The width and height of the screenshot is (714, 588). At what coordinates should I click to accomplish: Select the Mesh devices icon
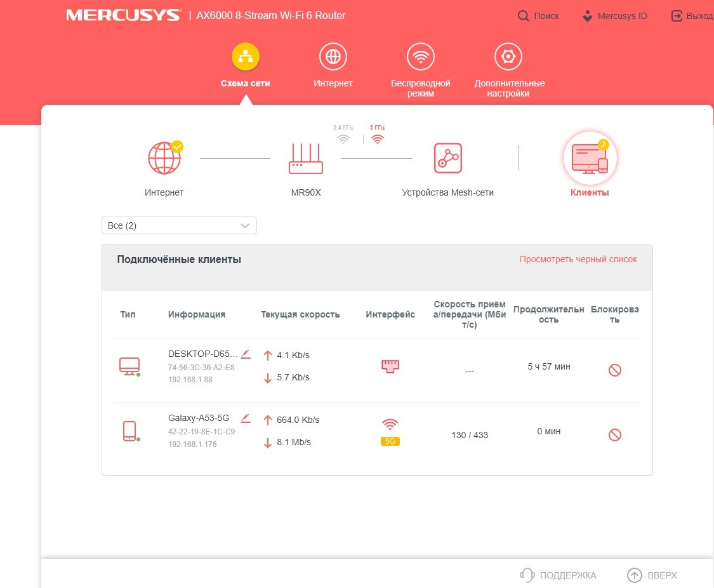click(x=447, y=158)
